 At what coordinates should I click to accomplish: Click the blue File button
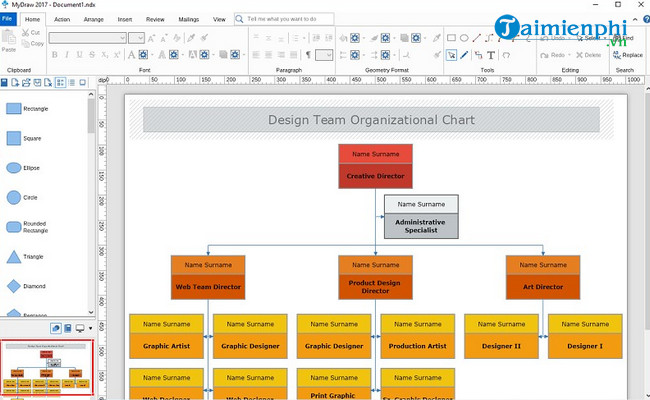pos(9,19)
